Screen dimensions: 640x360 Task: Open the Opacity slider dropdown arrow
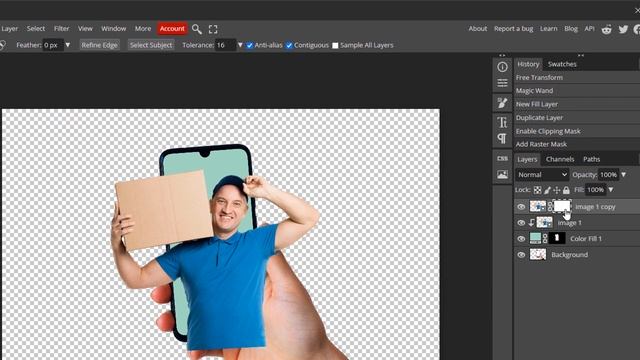624,175
